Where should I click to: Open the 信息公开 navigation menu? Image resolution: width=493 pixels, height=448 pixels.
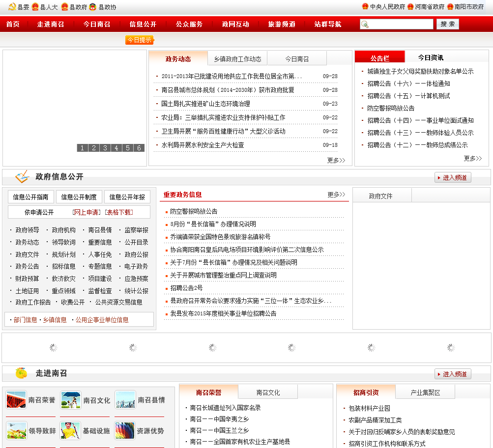143,24
